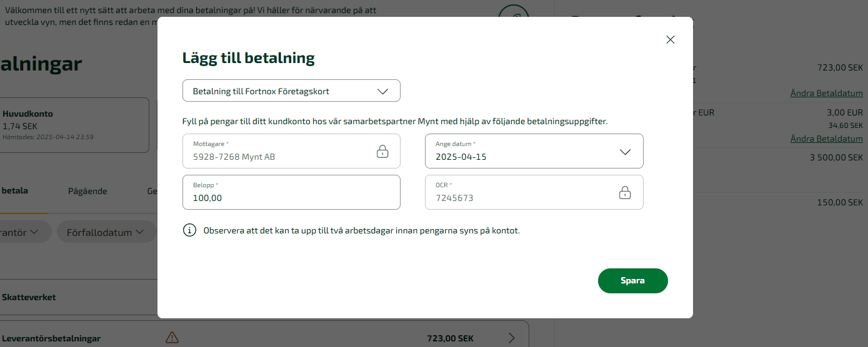The width and height of the screenshot is (868, 347).
Task: Expand the Ange datum date dropdown arrow
Action: (x=625, y=152)
